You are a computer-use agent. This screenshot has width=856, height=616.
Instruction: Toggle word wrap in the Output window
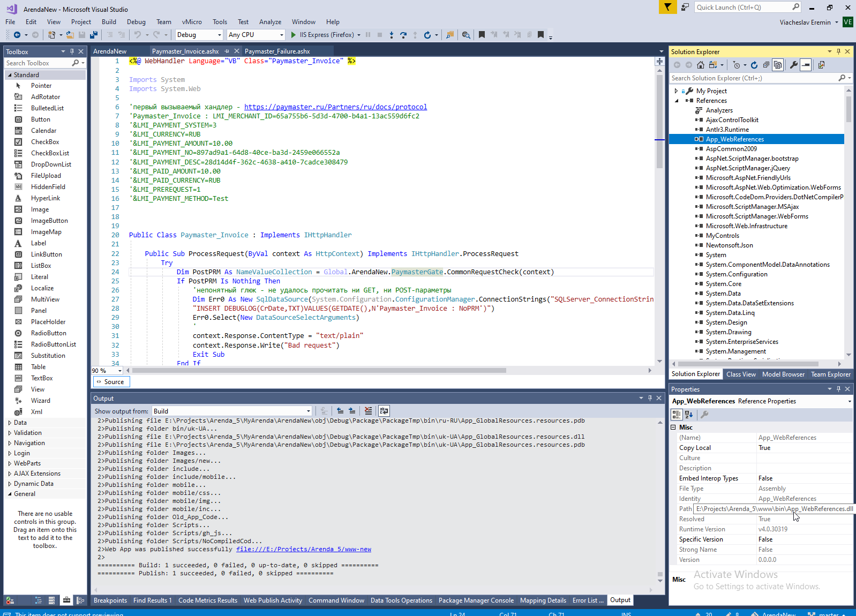(x=384, y=411)
